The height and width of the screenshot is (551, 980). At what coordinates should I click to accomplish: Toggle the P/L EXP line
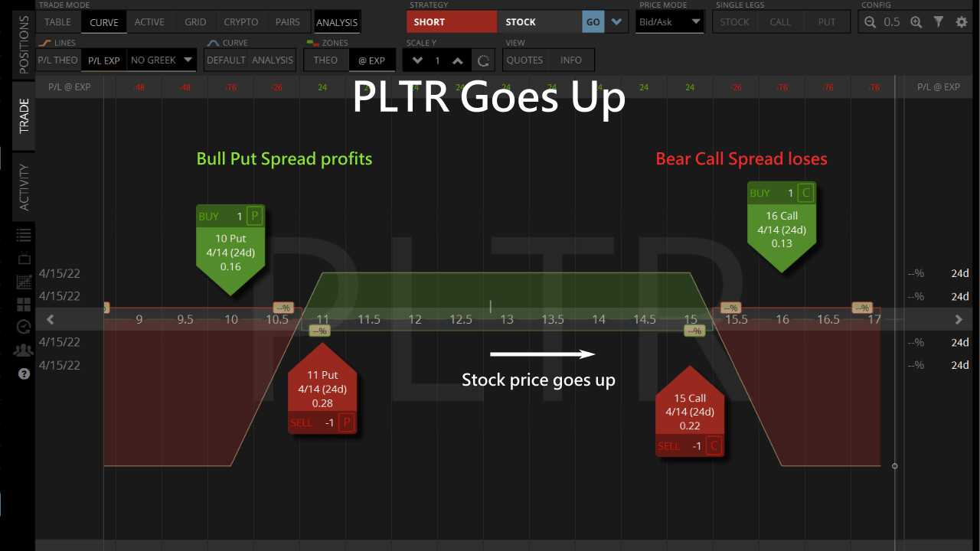[103, 60]
